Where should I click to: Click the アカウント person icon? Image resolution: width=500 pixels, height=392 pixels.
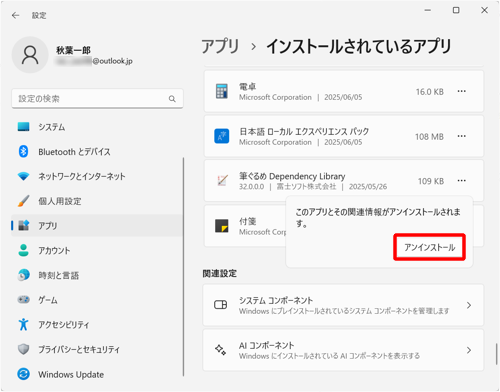23,250
